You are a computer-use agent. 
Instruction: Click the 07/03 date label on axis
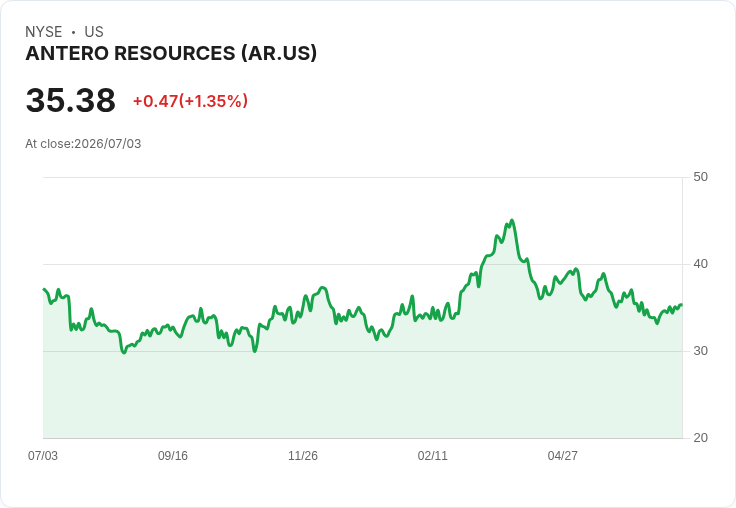point(43,455)
